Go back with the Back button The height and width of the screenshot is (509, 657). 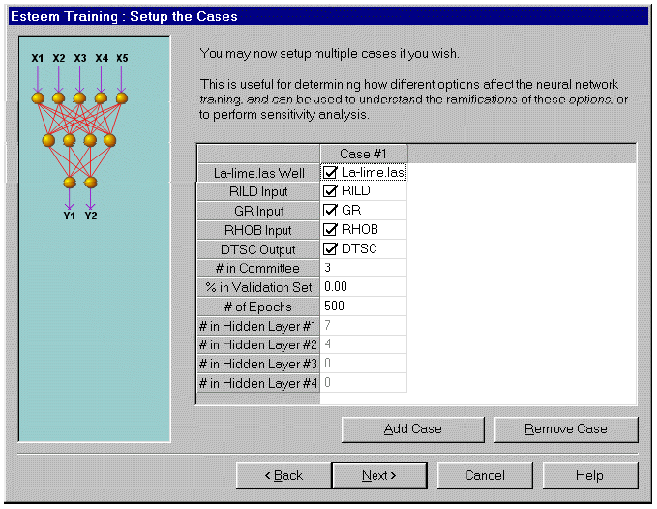(283, 475)
